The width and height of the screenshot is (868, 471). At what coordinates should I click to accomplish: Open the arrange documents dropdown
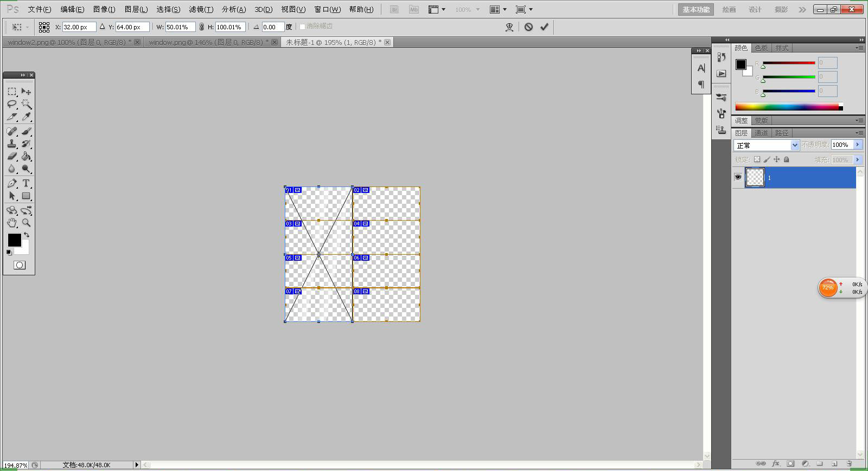(x=498, y=9)
